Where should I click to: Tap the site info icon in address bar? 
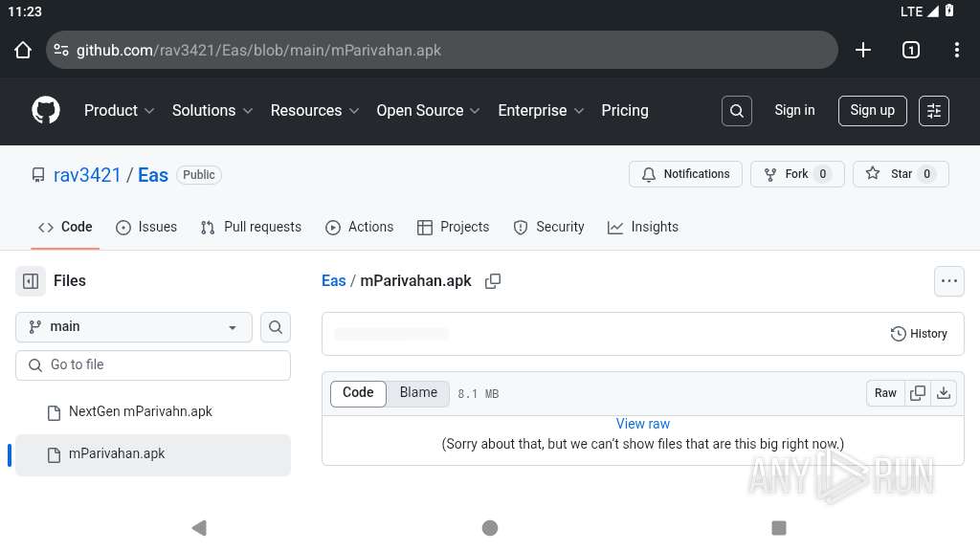[x=61, y=50]
